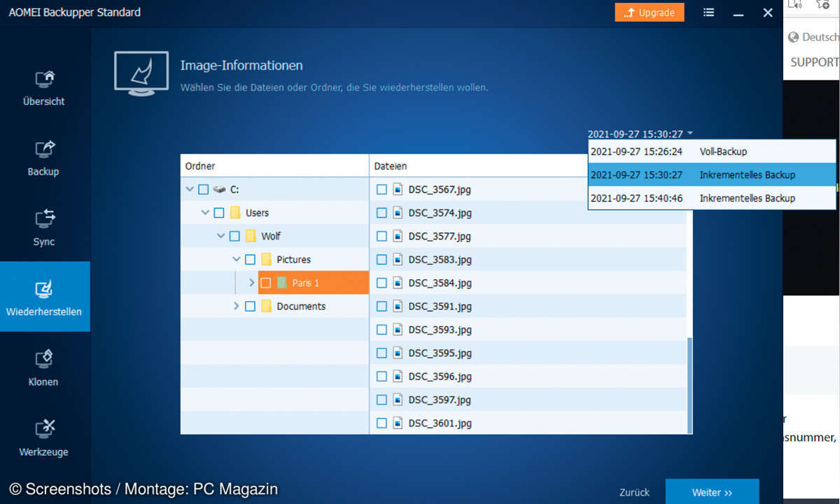Click the file list scrollbar thumb

point(689,384)
